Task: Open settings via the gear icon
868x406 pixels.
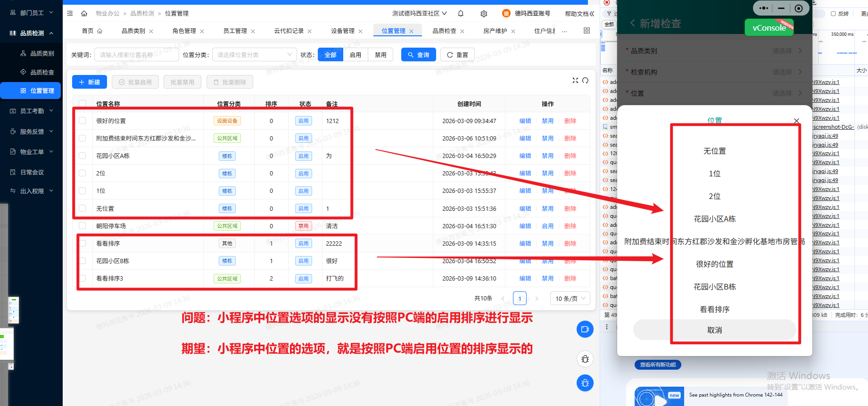Action: 484,14
